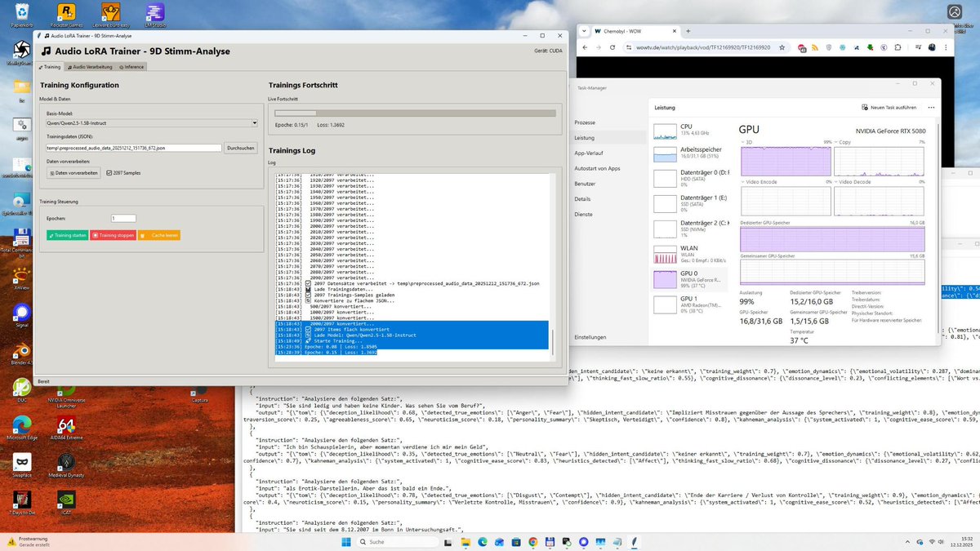Select GPU 1 AMD Radeon entry
The width and height of the screenshot is (980, 551).
689,304
